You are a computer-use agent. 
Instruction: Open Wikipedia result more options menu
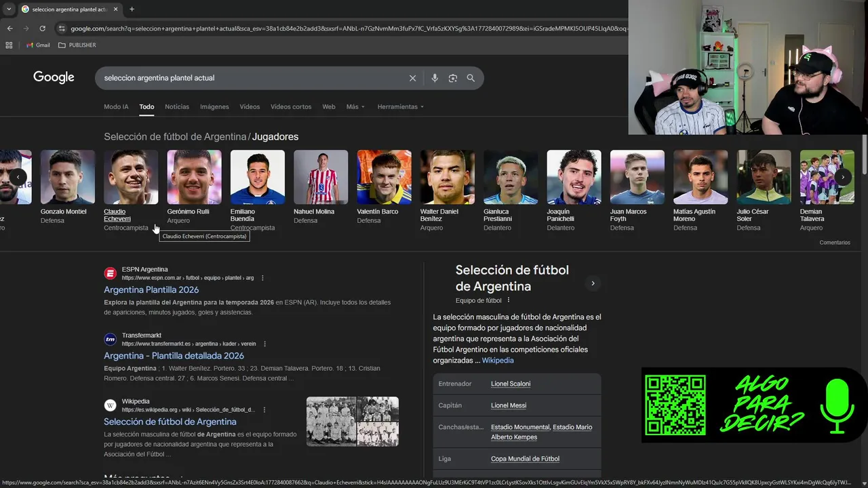[x=264, y=410]
